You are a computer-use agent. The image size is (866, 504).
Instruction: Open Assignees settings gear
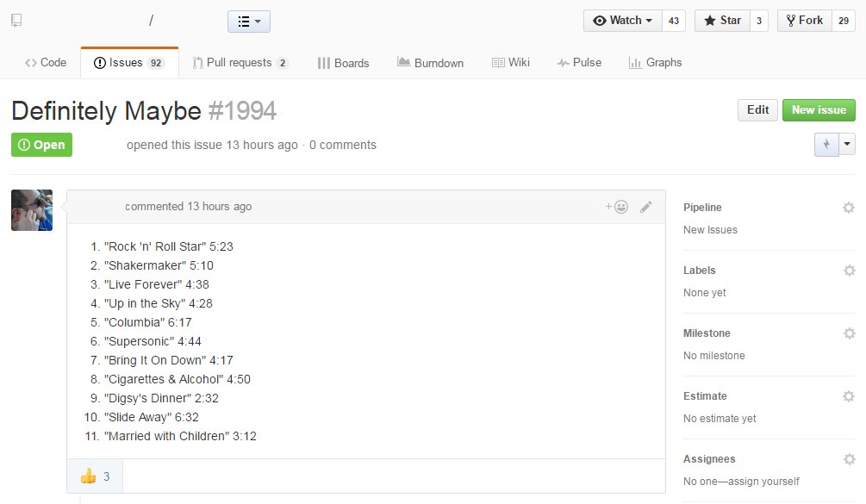click(849, 459)
